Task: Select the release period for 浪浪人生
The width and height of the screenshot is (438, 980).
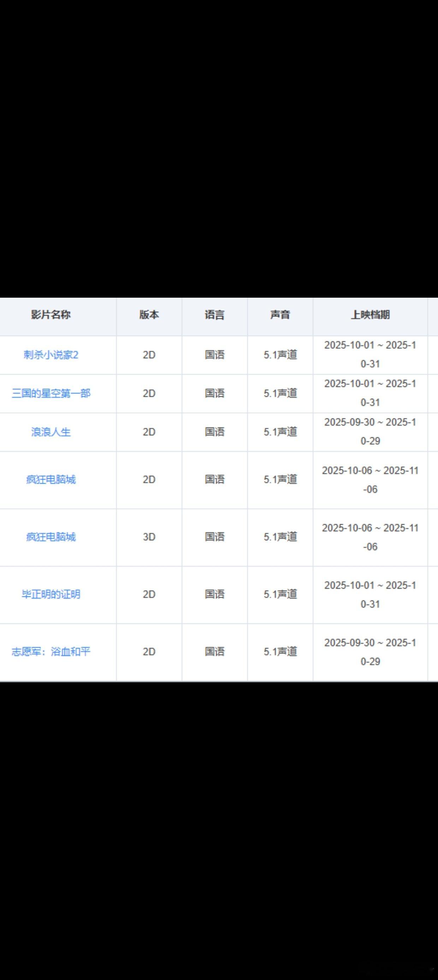Action: [370, 432]
